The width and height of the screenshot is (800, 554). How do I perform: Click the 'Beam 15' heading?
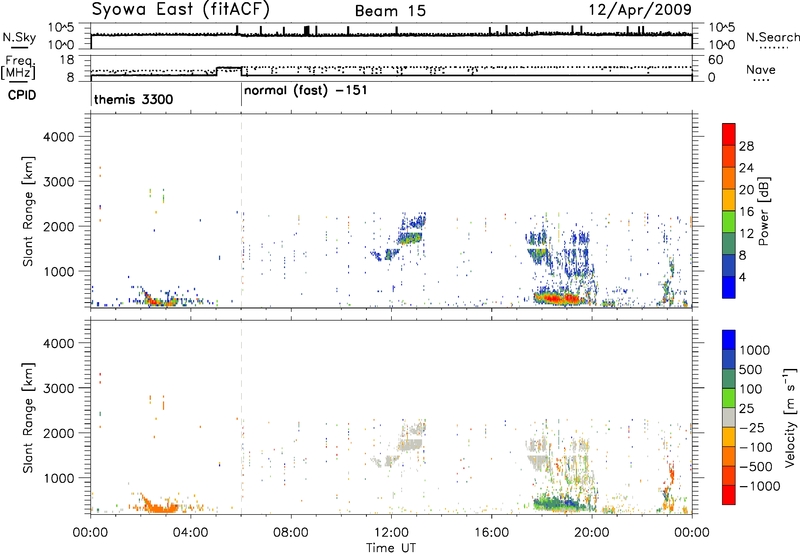(x=390, y=11)
